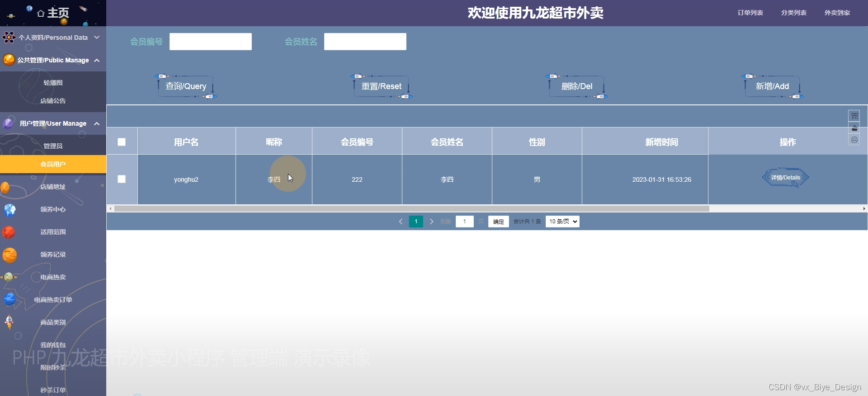Click the atom icon beside Personal Data
The height and width of the screenshot is (396, 868).
(9, 37)
